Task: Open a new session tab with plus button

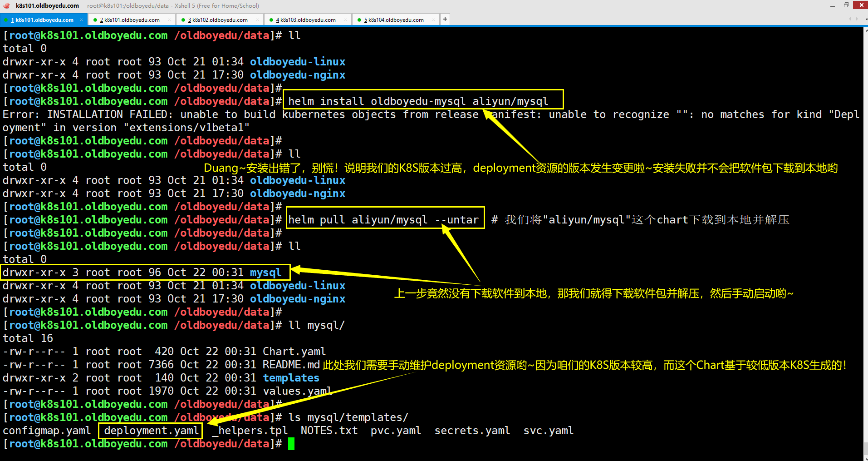Action: (x=445, y=19)
